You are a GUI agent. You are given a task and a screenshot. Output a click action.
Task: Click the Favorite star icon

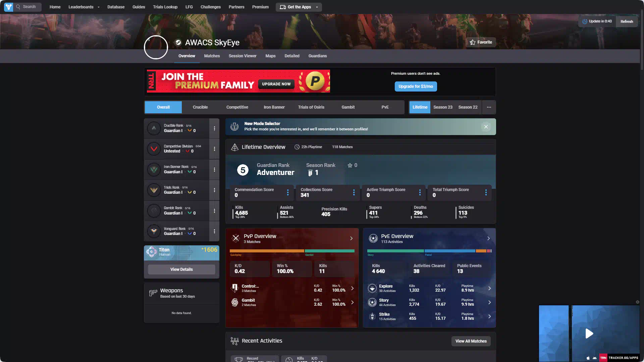coord(473,42)
